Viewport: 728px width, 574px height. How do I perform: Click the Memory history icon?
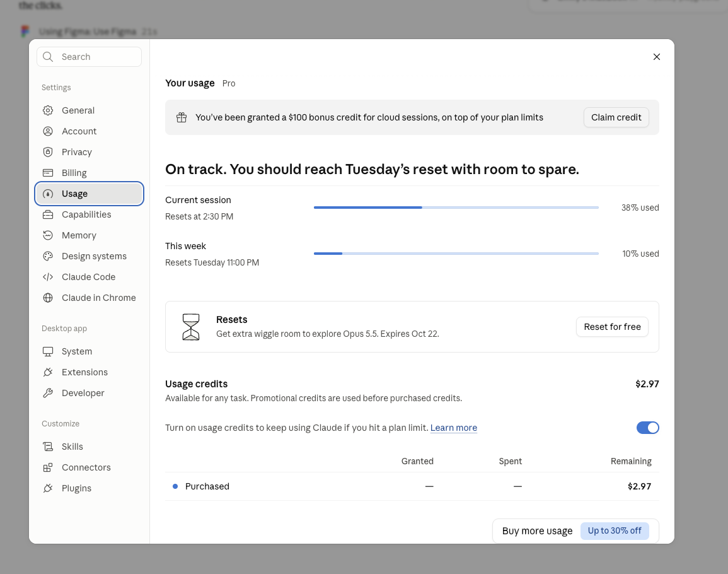tap(48, 235)
